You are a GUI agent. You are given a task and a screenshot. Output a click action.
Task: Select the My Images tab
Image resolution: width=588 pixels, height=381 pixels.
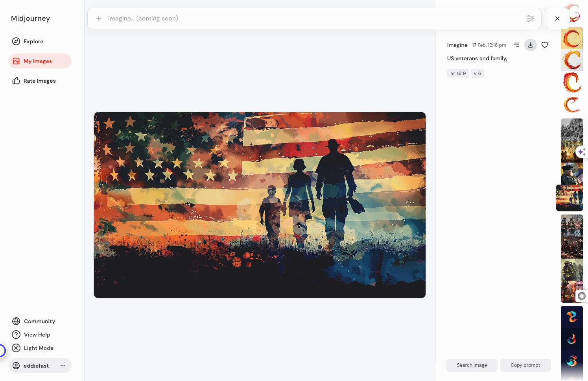pos(40,61)
